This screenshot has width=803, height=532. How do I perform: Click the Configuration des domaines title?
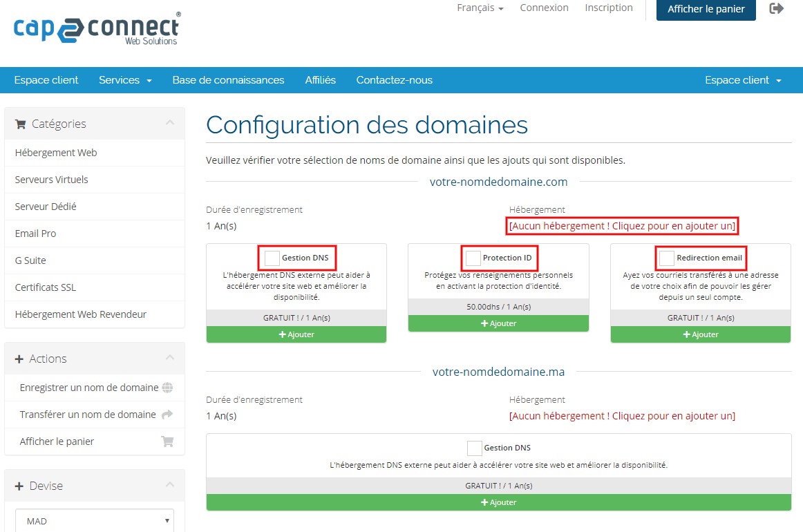[367, 125]
